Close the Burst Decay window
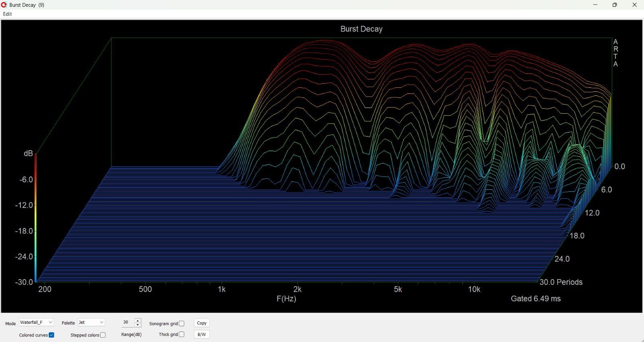644x342 pixels. click(x=634, y=5)
